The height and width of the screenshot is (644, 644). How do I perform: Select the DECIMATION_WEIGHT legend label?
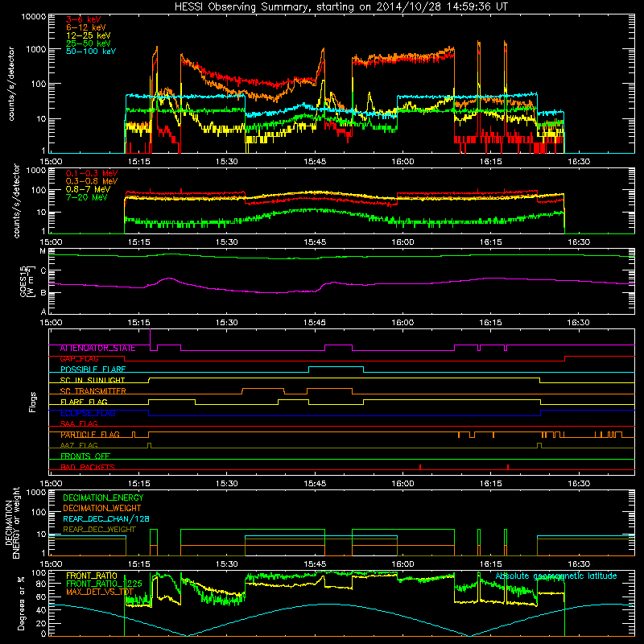(x=102, y=509)
